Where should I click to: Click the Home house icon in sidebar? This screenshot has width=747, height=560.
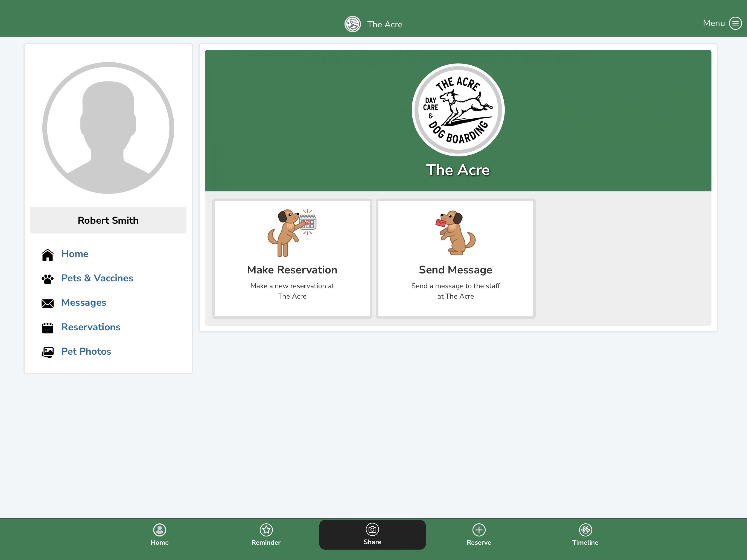click(48, 255)
